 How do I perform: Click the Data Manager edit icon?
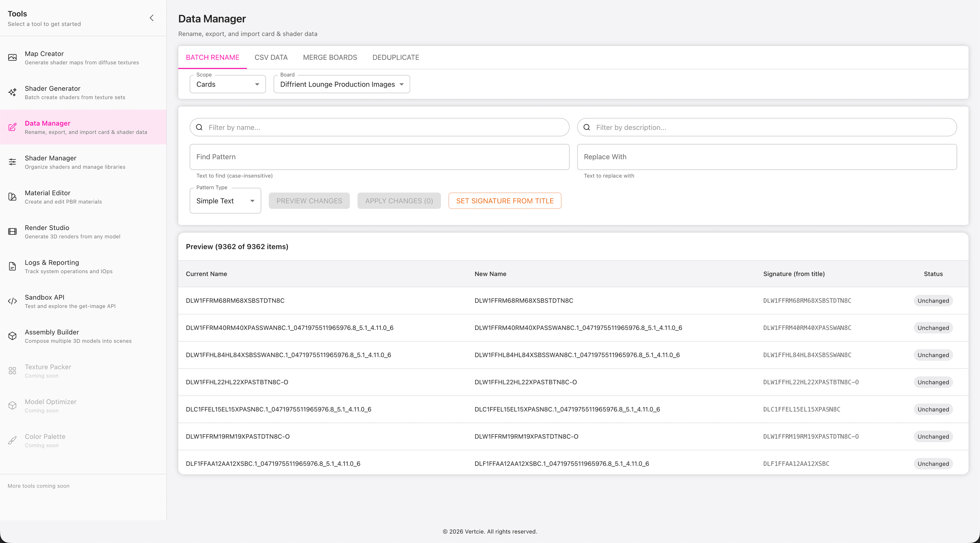click(12, 127)
